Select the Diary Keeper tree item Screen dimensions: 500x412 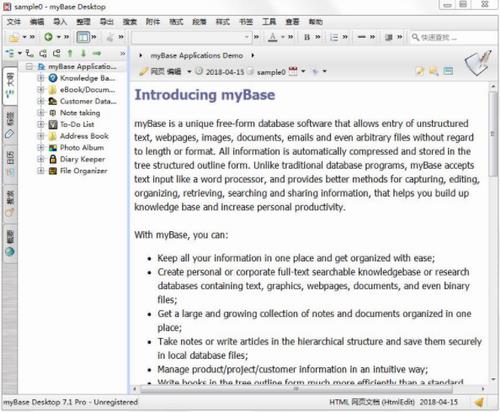[x=82, y=159]
